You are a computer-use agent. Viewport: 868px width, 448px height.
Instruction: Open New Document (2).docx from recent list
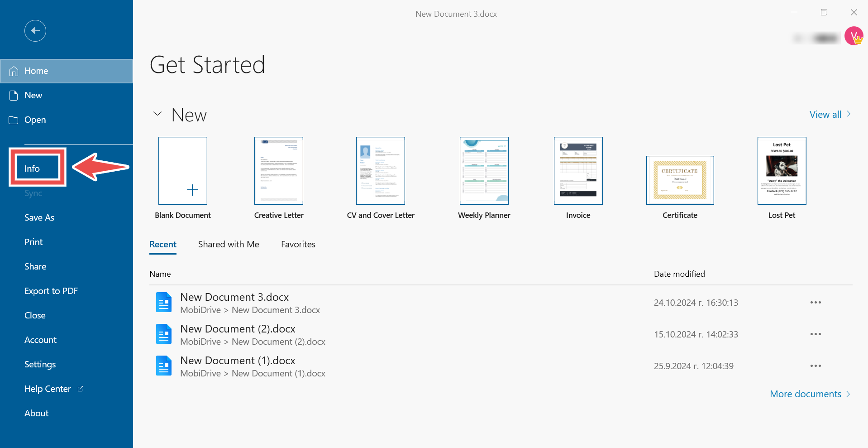pyautogui.click(x=238, y=329)
